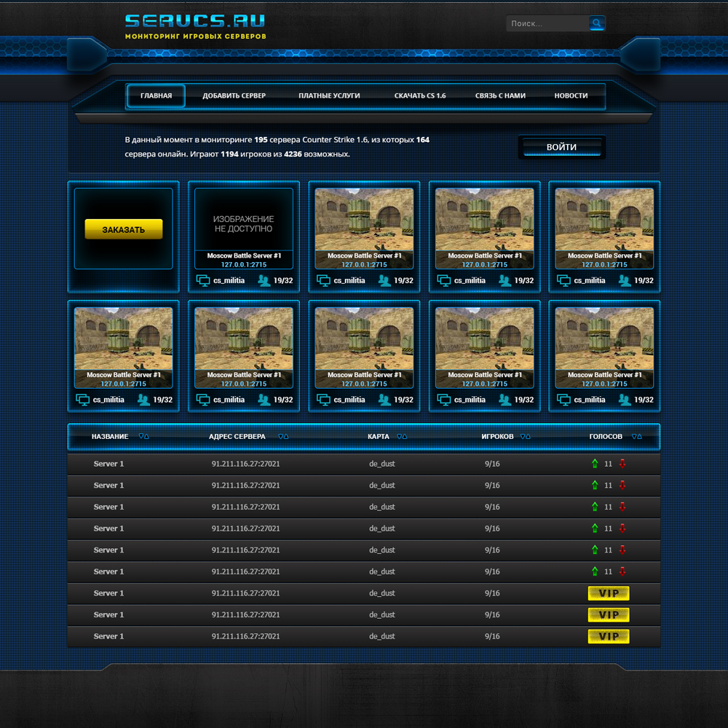The image size is (728, 728).
Task: Click address 127.0.0.1:2715 under ИЗОБРАЖЕНИЕ НЕ ДОСТУПНО
Action: (244, 265)
